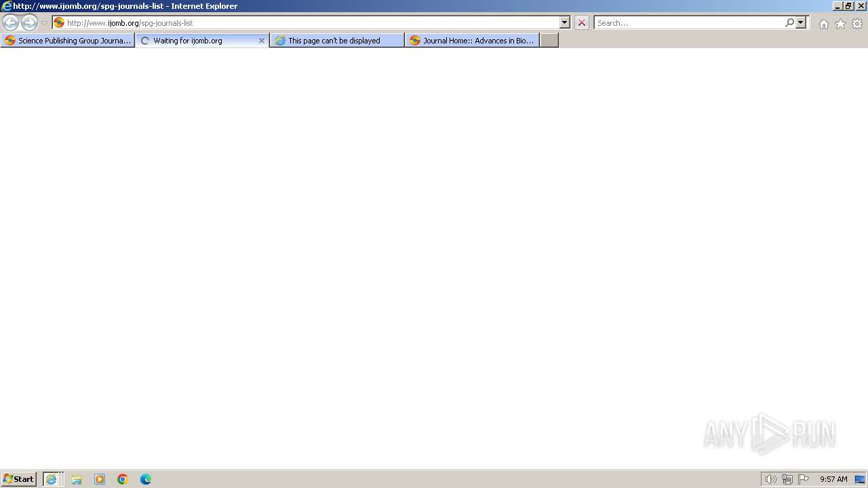Screen dimensions: 868x488
Task: Open the volume speaker tray icon
Action: 770,479
